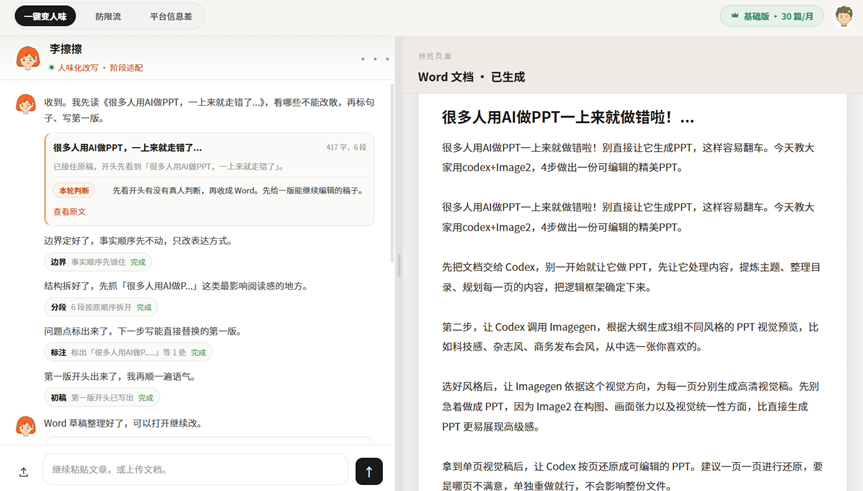The height and width of the screenshot is (491, 863).
Task: Focus the 继续粘贴文章 input field
Action: click(195, 470)
